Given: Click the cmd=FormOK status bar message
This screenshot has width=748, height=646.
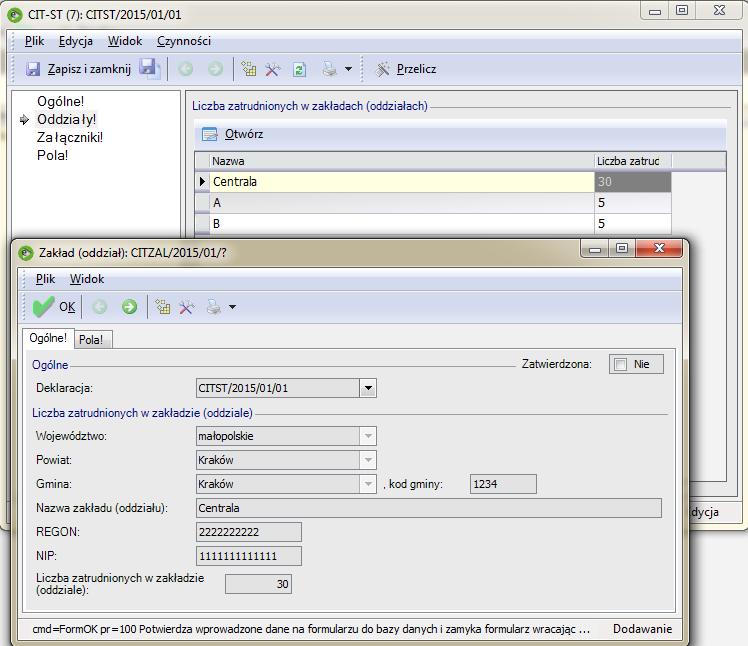Looking at the screenshot, I should click(x=311, y=629).
